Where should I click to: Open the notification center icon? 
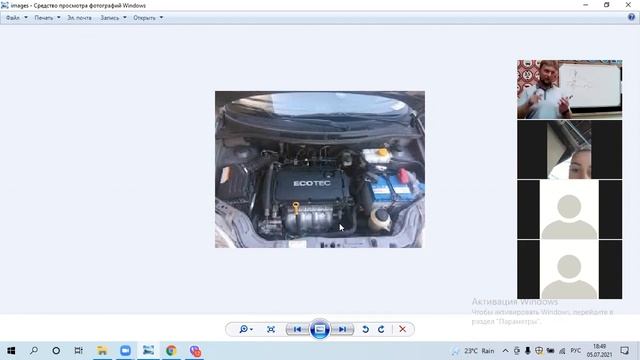click(624, 351)
